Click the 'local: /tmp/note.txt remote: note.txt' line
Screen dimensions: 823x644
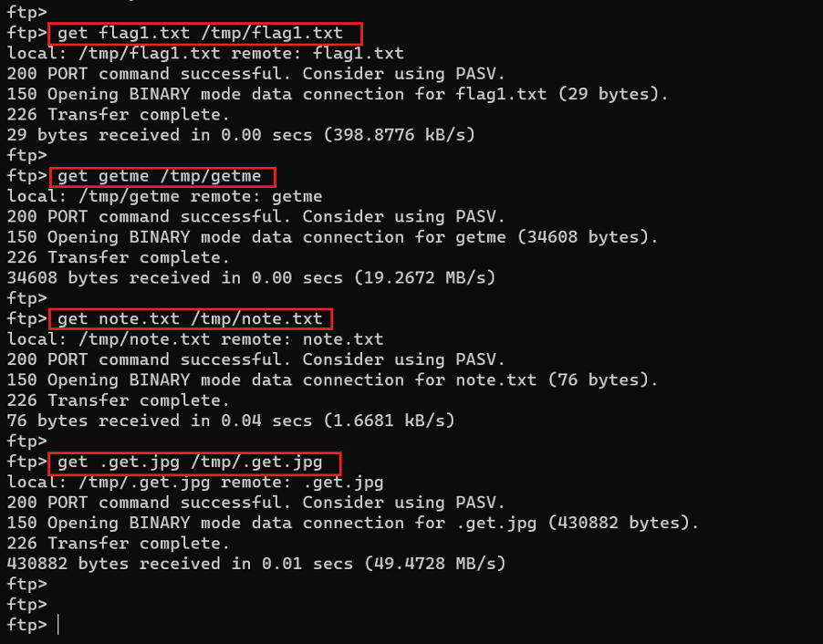coord(195,339)
